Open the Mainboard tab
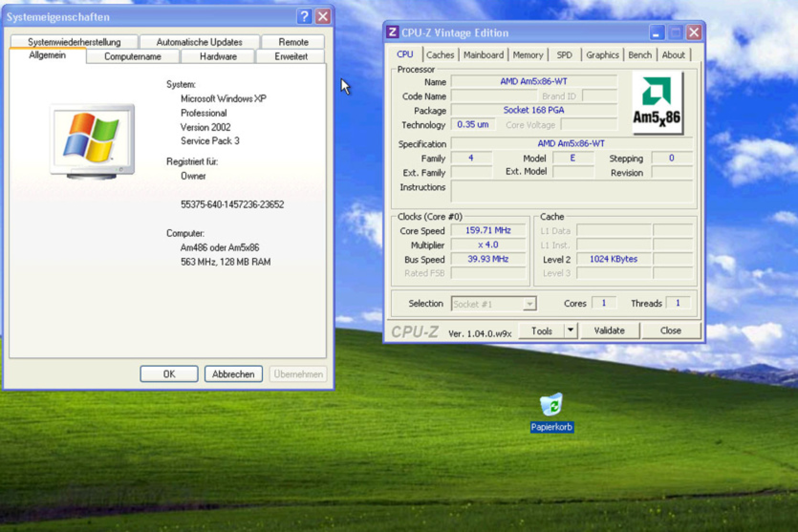This screenshot has height=532, width=798. pyautogui.click(x=483, y=55)
